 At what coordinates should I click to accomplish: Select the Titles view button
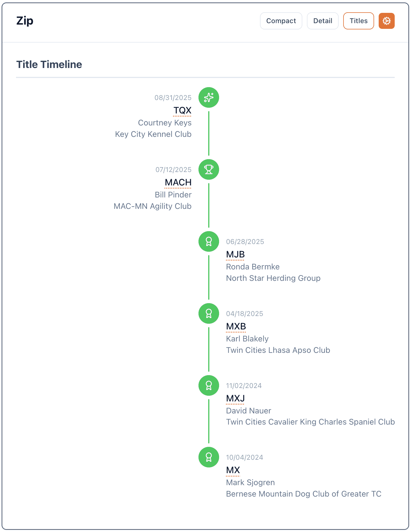(x=358, y=21)
